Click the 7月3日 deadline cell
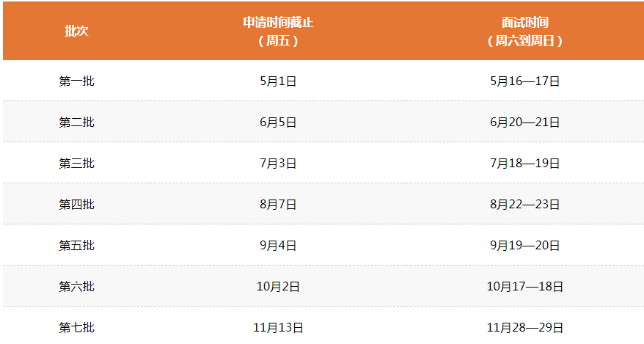The height and width of the screenshot is (344, 644). click(x=278, y=164)
